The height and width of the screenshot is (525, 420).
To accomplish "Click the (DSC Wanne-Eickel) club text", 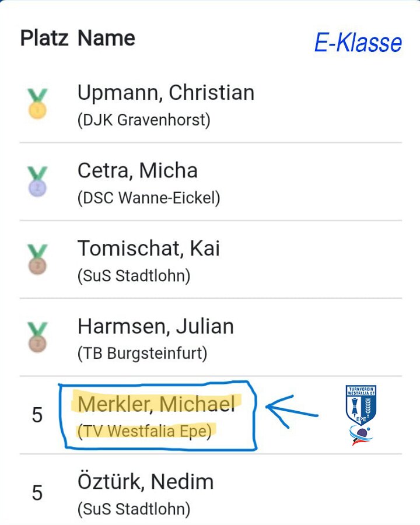I will tap(149, 198).
